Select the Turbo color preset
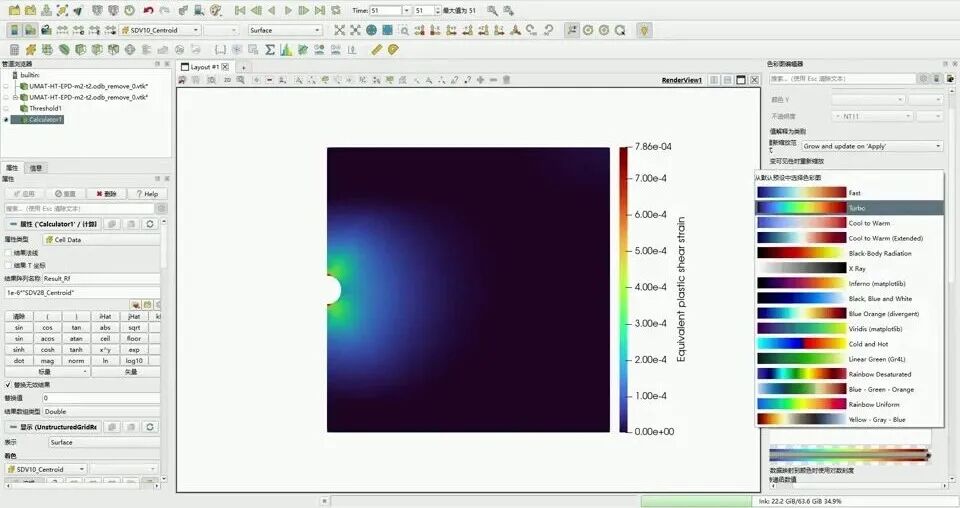The height and width of the screenshot is (508, 960). tap(849, 208)
